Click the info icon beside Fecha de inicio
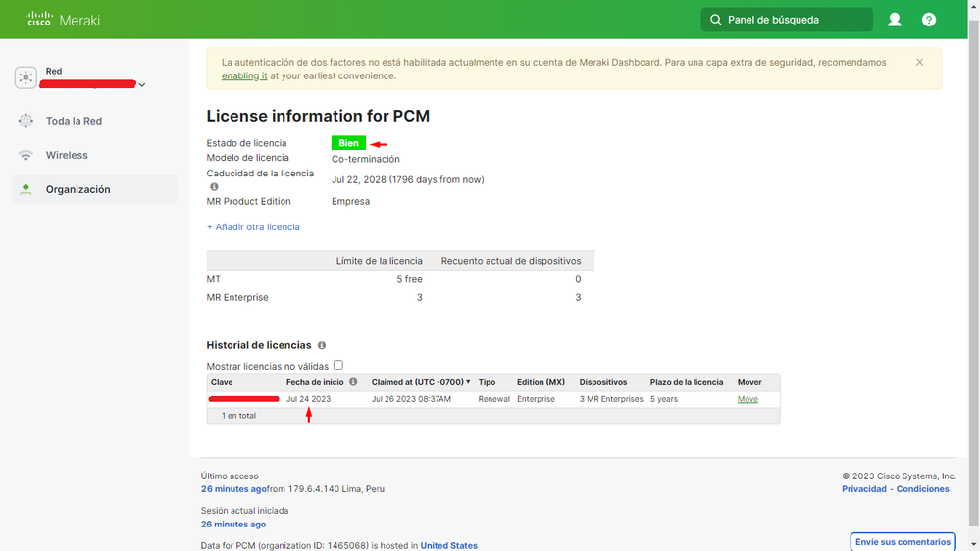Viewport: 980px width, 551px height. [x=353, y=382]
